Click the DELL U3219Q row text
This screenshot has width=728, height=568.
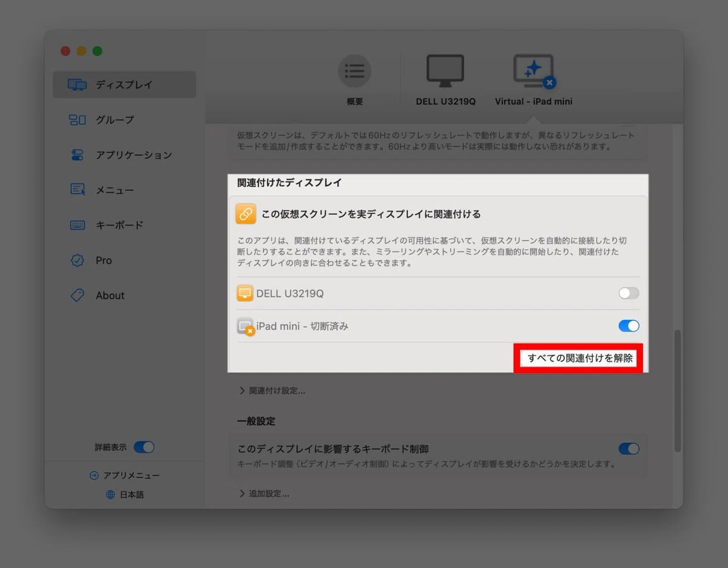point(290,293)
